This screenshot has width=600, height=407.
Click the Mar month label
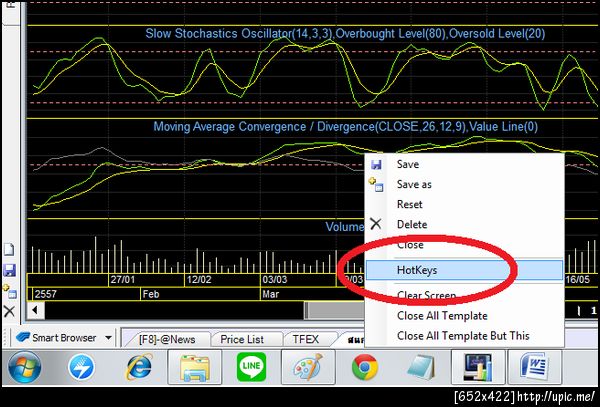point(271,294)
